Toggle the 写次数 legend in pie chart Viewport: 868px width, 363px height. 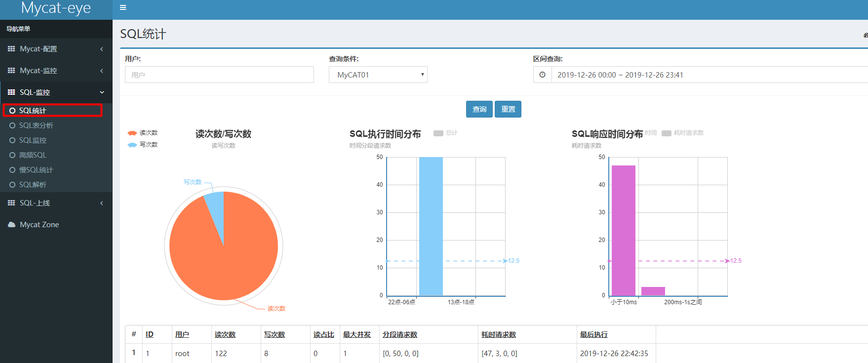tap(142, 145)
